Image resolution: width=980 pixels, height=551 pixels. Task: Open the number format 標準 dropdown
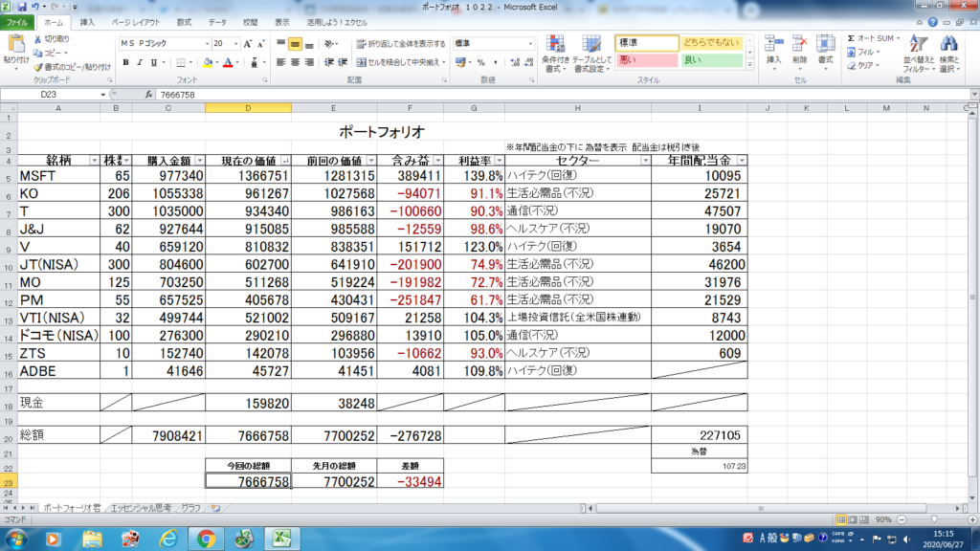(x=530, y=44)
